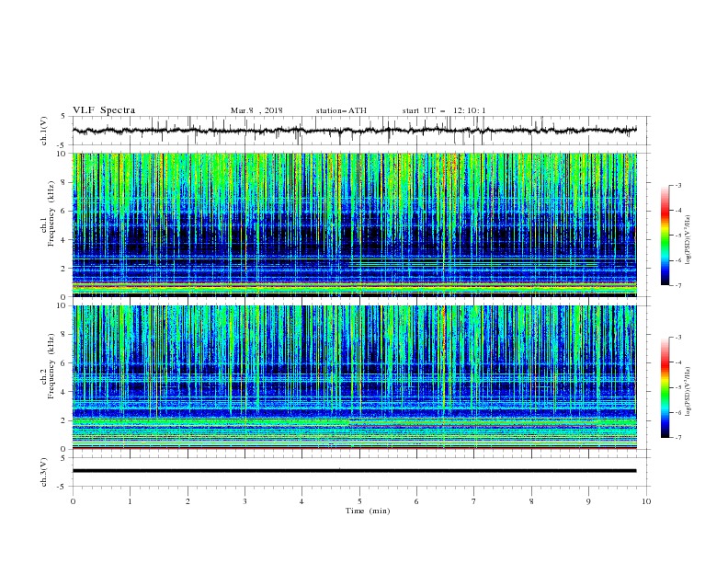Click the lower PSD color bar

tap(665, 387)
